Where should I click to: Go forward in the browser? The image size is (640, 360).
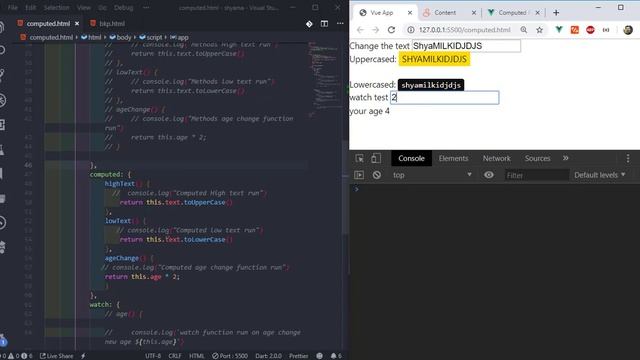pyautogui.click(x=375, y=30)
